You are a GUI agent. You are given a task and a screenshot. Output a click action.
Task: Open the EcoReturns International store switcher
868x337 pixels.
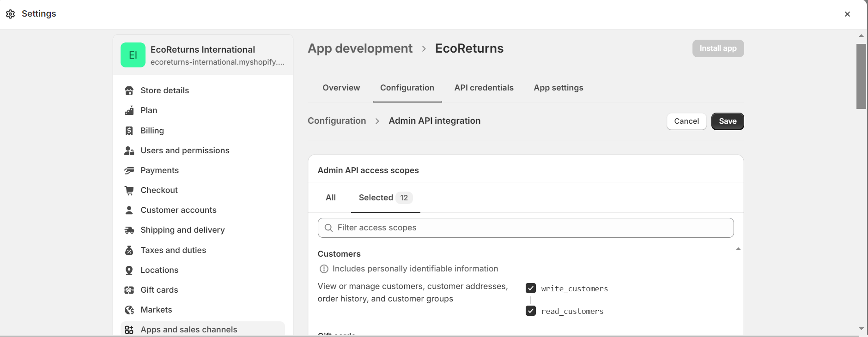pyautogui.click(x=203, y=55)
